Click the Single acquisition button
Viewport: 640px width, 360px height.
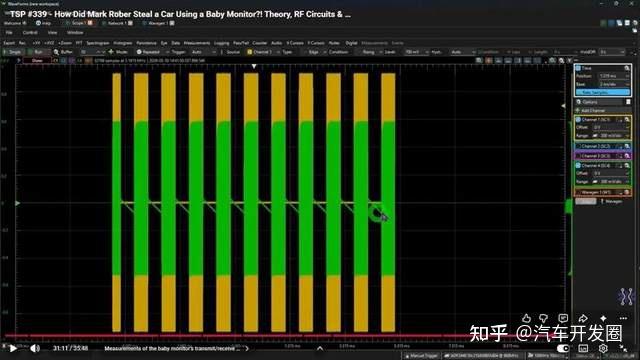click(x=13, y=52)
